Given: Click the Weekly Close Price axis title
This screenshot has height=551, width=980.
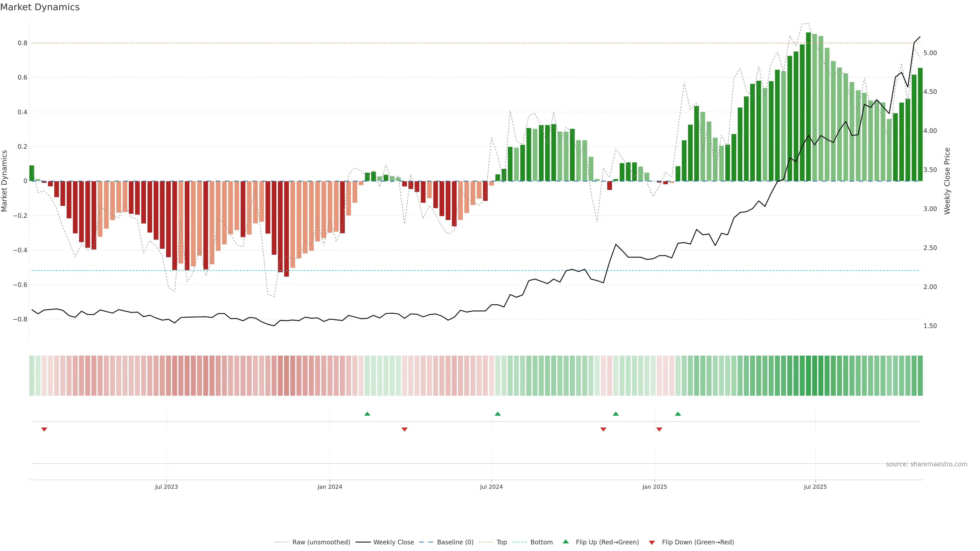Looking at the screenshot, I should pos(947,181).
